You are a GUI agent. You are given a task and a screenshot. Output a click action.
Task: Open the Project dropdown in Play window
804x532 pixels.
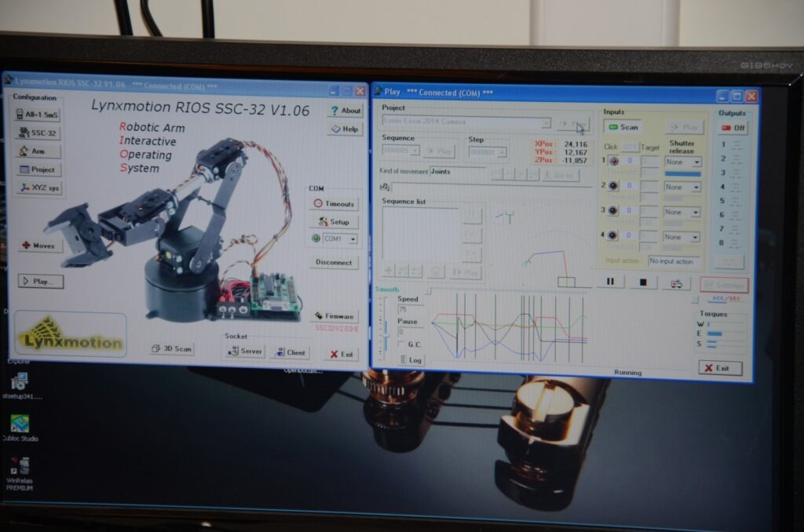point(546,123)
